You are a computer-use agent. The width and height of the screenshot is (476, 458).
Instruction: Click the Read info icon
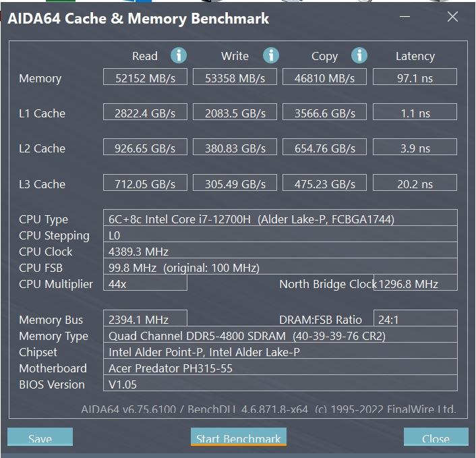pos(179,55)
